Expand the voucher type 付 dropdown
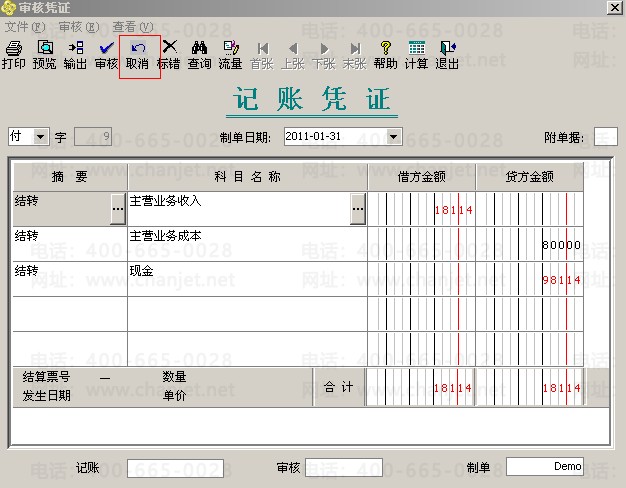This screenshot has height=488, width=626. point(41,136)
